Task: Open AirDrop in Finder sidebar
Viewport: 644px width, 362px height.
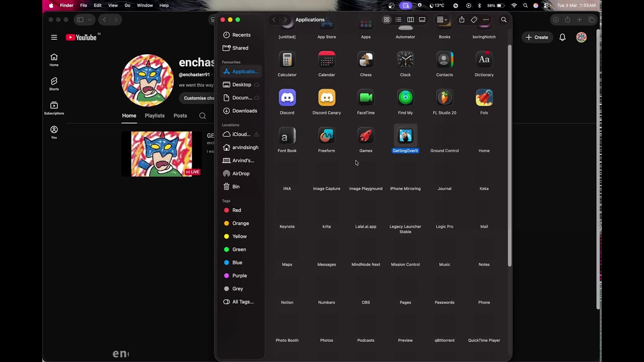Action: coord(241,173)
